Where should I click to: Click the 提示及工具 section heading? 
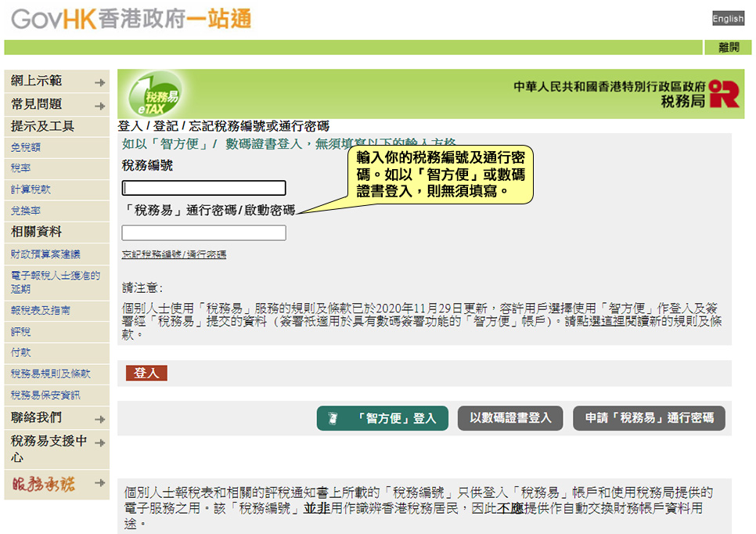click(x=42, y=126)
